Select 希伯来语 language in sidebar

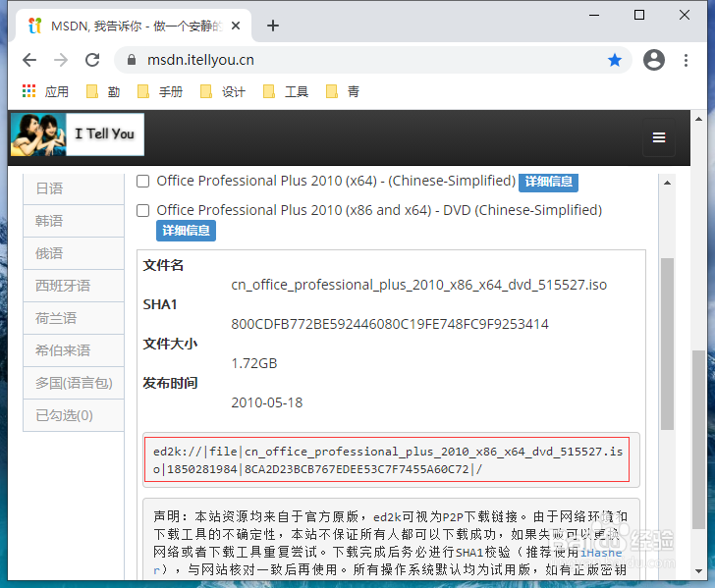click(x=74, y=350)
